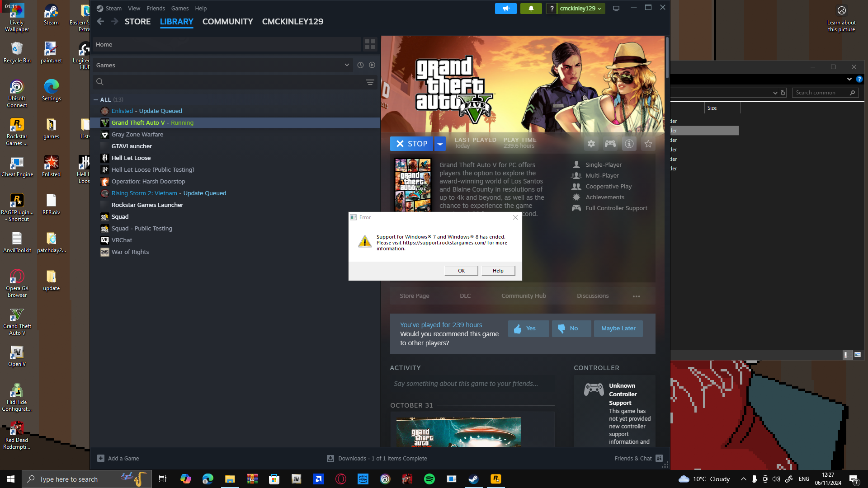
Task: Switch to the COMMUNITY tab
Action: (x=227, y=22)
